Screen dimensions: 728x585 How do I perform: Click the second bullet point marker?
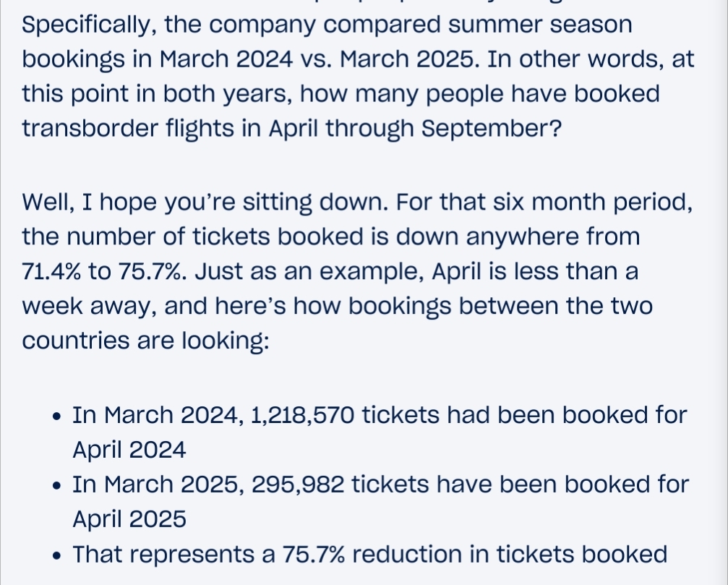coord(58,486)
